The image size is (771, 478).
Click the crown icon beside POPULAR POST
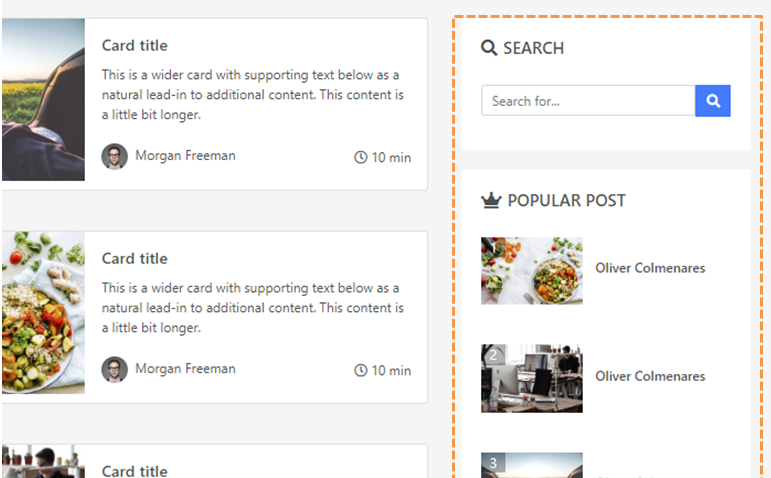point(491,201)
